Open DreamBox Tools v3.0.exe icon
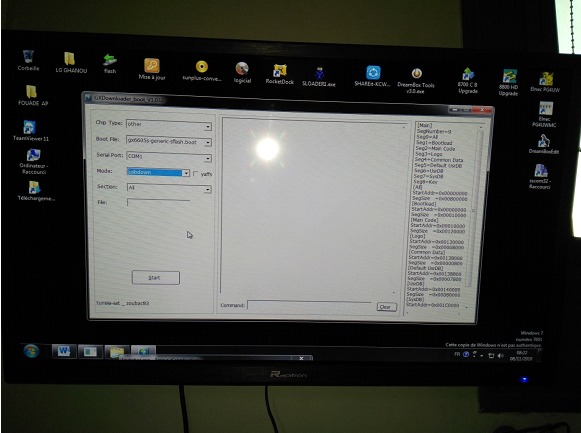This screenshot has height=433, width=581. [416, 80]
